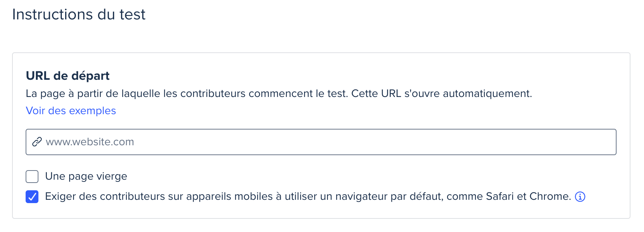
Task: Select the link icon beside www.website.com placeholder
Action: (37, 142)
